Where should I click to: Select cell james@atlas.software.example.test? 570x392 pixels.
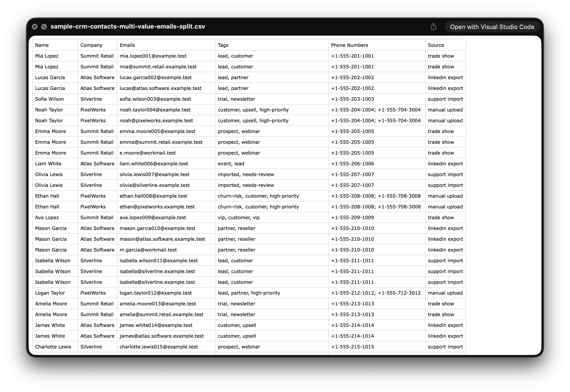click(166, 336)
